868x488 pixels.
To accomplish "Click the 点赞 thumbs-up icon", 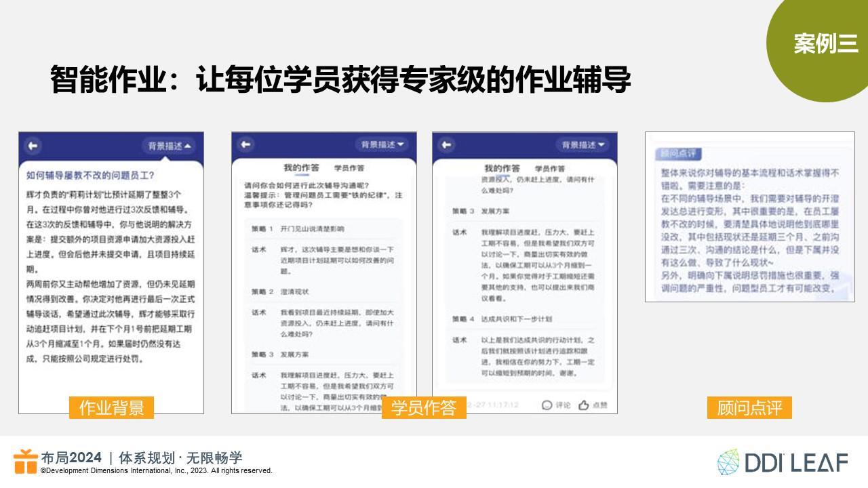I will coord(583,405).
